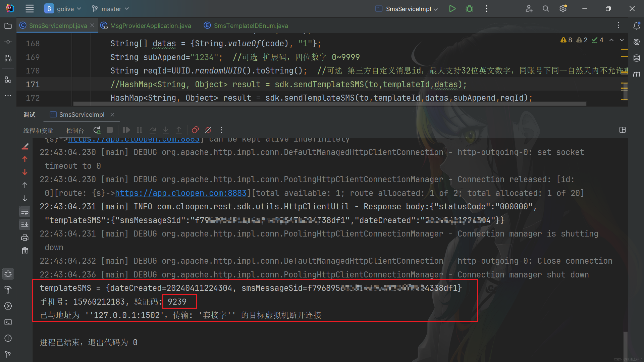Open the master branch dropdown

pyautogui.click(x=110, y=9)
